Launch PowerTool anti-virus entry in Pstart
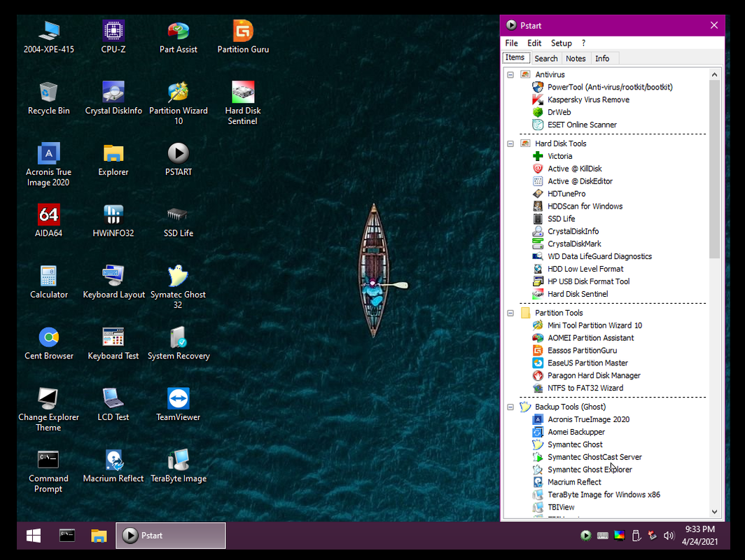 tap(602, 87)
